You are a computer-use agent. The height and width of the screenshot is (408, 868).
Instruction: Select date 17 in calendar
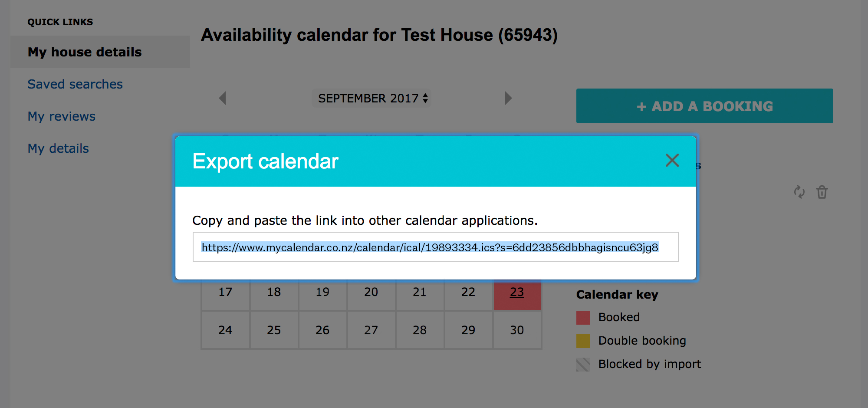[225, 293]
